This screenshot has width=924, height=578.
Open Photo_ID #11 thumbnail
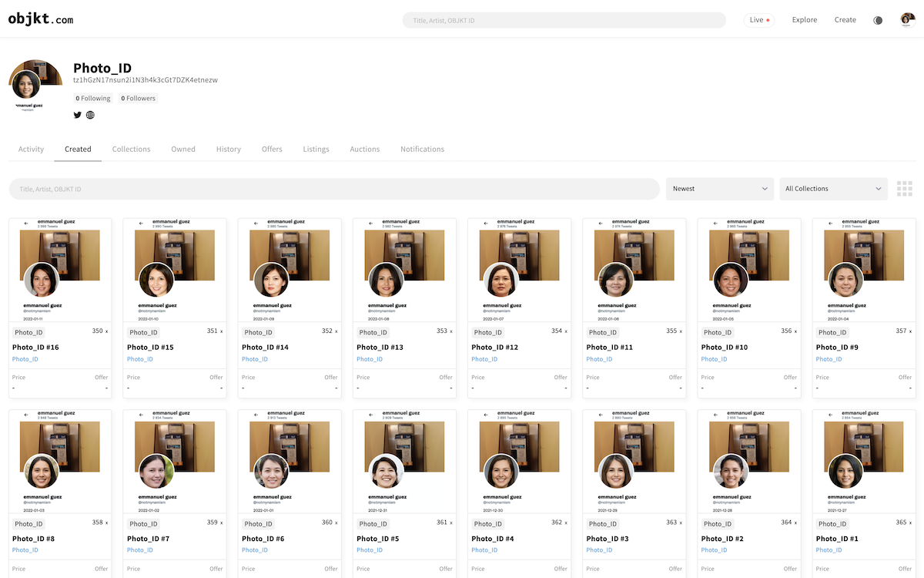pos(634,270)
